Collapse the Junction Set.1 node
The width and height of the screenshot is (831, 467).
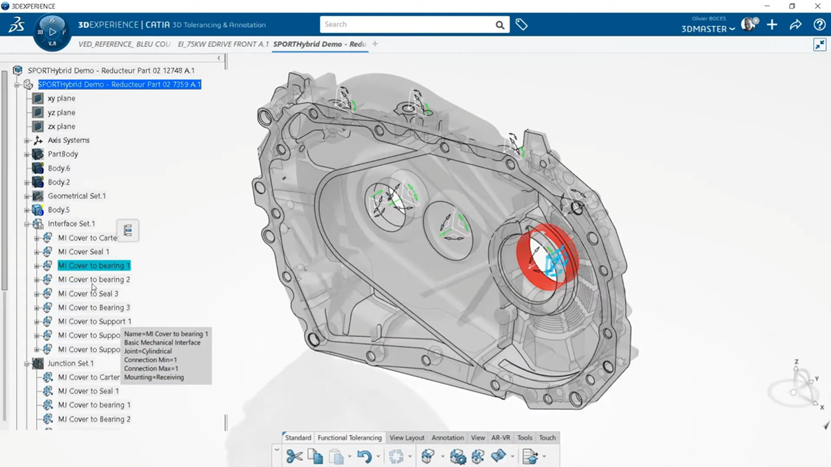(x=26, y=364)
